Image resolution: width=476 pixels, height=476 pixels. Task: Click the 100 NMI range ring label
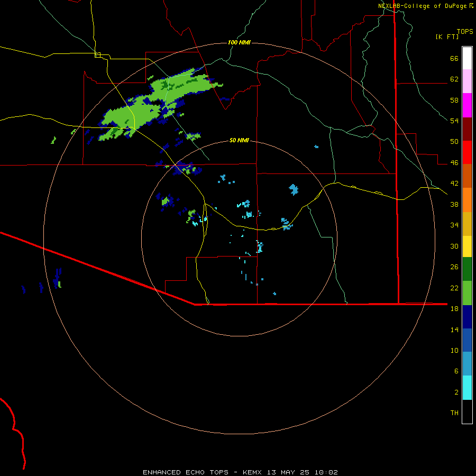tap(239, 42)
